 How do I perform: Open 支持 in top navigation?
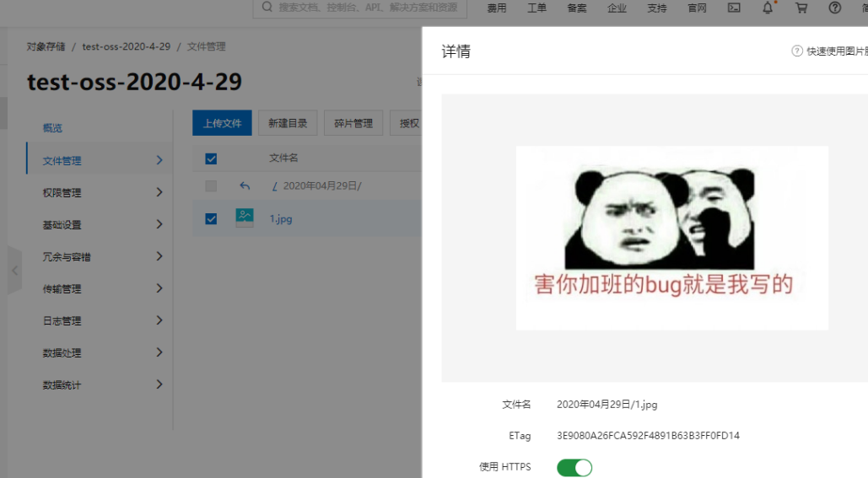(x=657, y=8)
